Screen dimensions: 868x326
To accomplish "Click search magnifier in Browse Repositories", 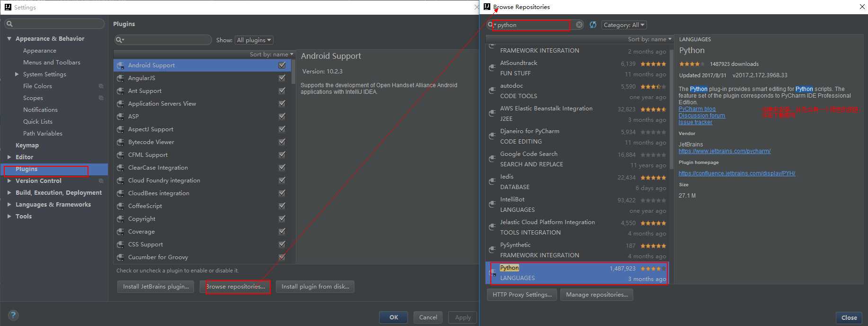I will [x=491, y=25].
